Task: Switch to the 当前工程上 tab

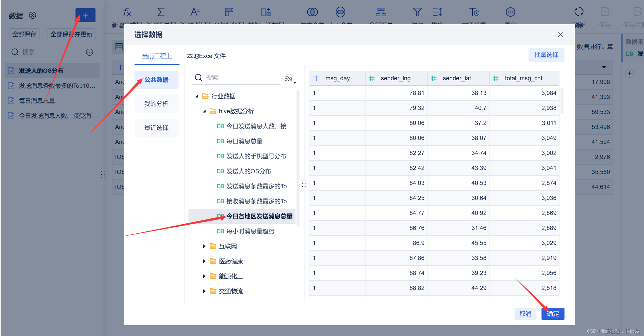Action: point(157,56)
